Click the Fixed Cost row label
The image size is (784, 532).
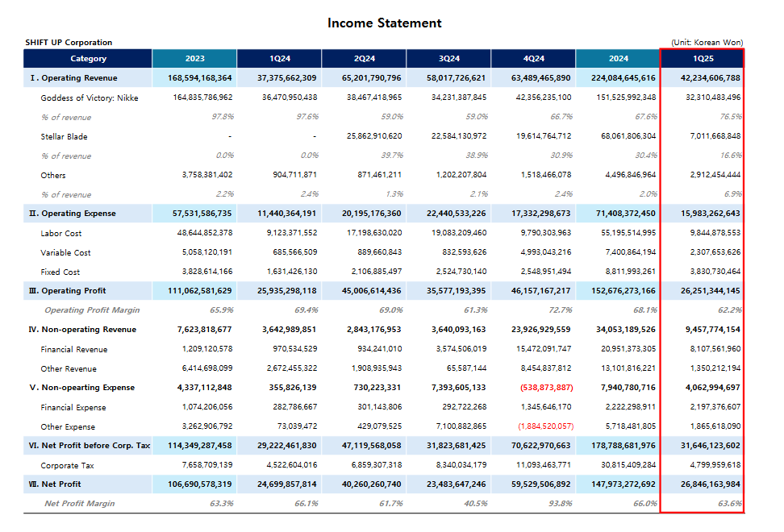coord(60,272)
